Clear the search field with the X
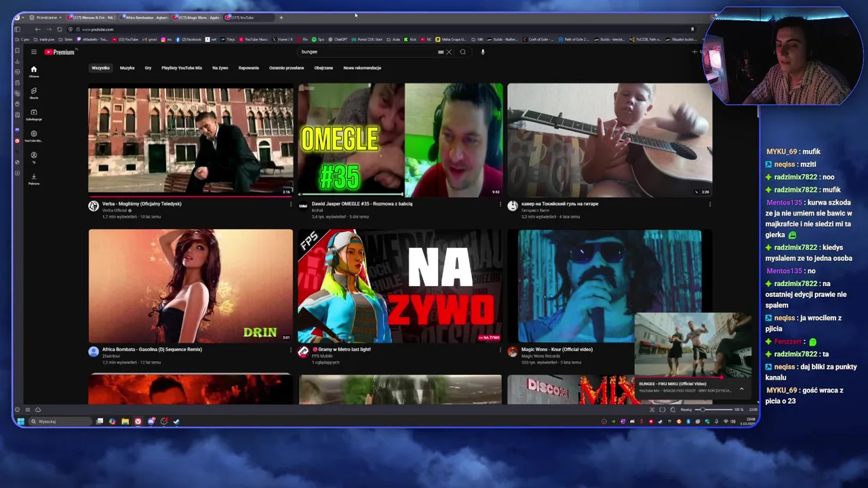 pyautogui.click(x=448, y=52)
